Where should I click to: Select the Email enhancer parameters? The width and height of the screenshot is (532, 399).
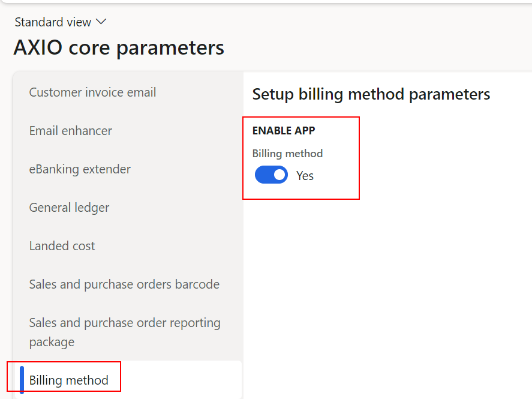(x=70, y=130)
